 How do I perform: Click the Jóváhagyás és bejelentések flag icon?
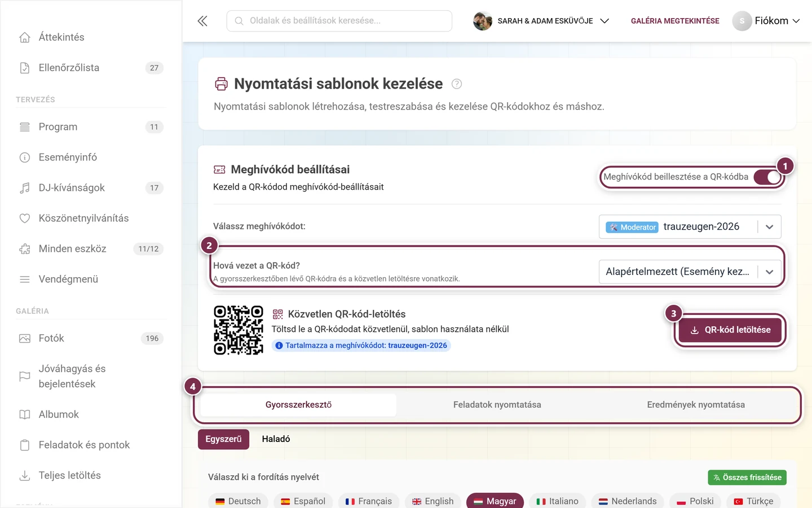click(25, 376)
